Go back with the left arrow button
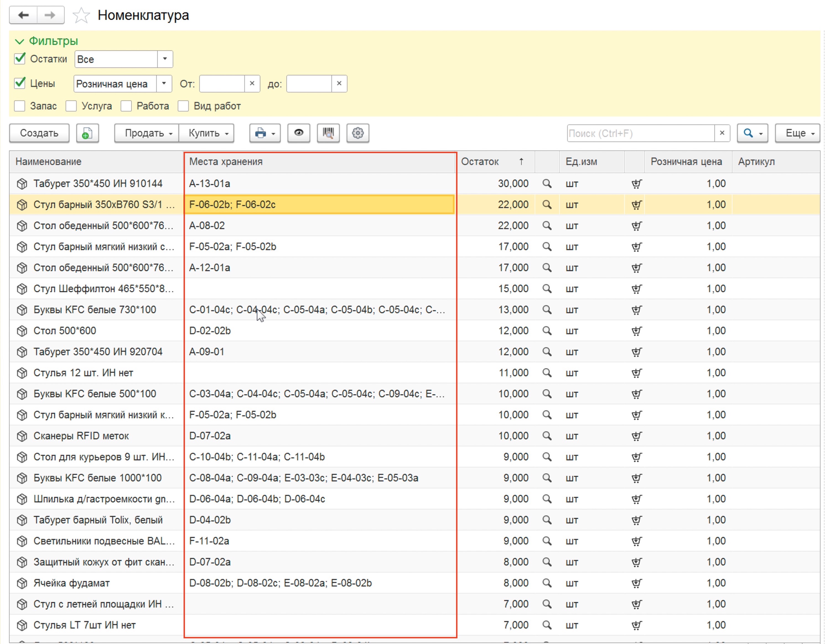Screen dimensions: 825x644 pos(24,15)
